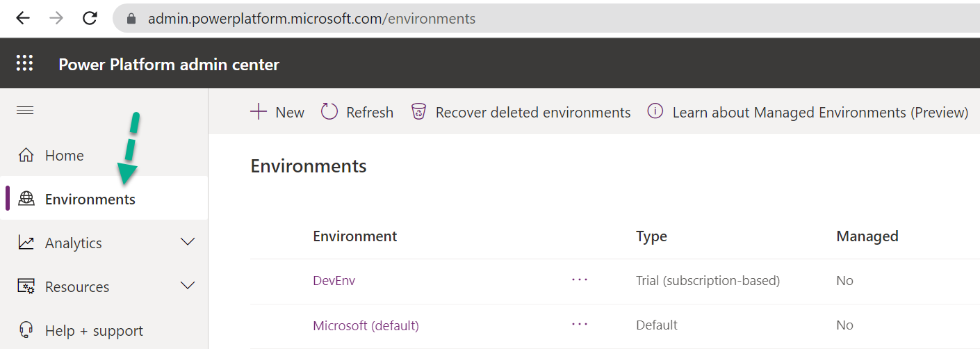This screenshot has width=980, height=349.
Task: Open the DevEnv environment link
Action: click(x=334, y=281)
